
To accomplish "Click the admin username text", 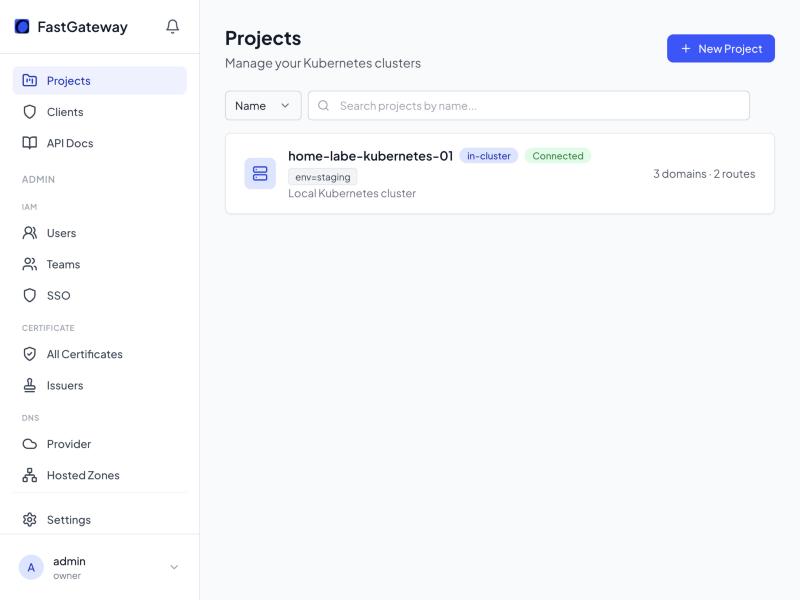I will (69, 561).
